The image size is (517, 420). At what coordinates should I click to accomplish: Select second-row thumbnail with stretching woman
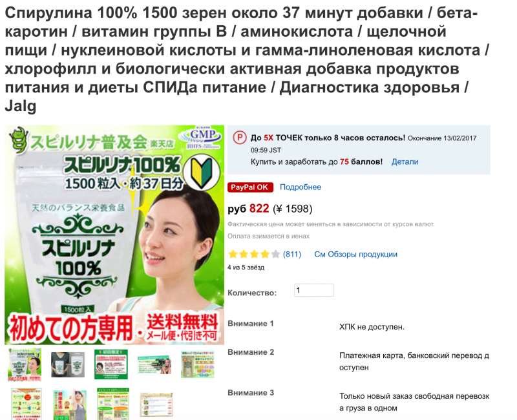(x=70, y=405)
